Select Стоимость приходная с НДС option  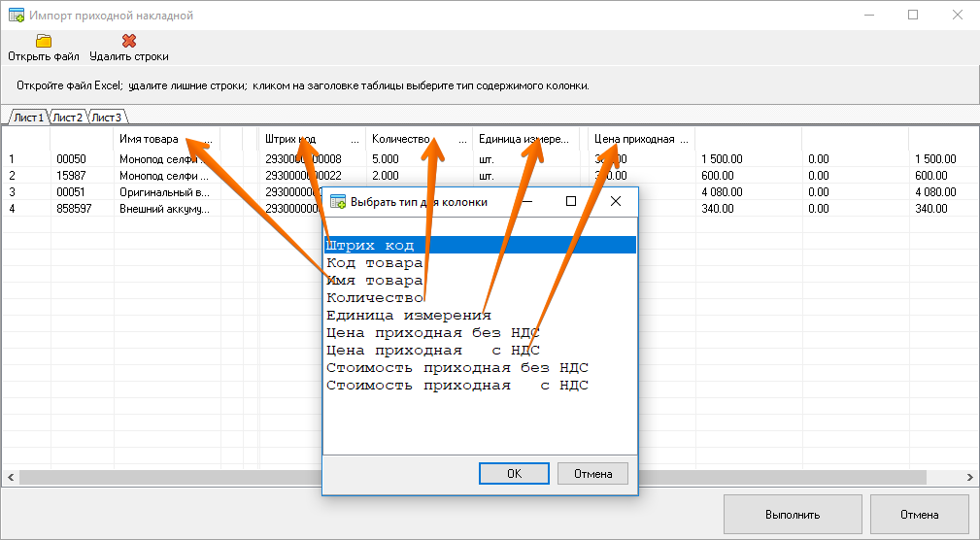click(480, 386)
